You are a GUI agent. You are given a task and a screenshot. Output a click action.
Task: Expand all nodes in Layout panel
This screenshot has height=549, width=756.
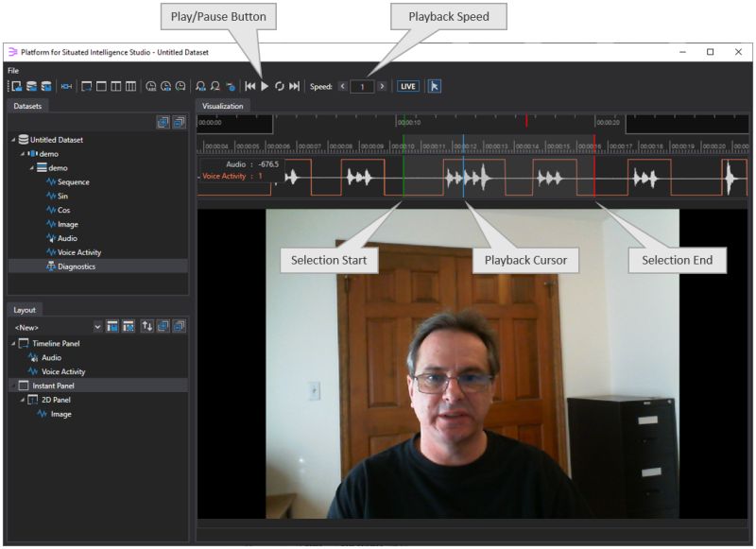(x=163, y=326)
